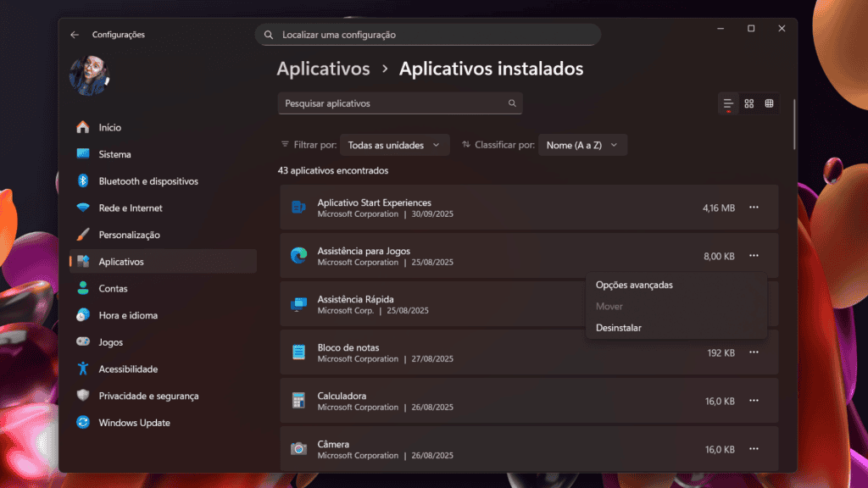The width and height of the screenshot is (868, 488).
Task: Click the user profile picture
Action: pos(88,76)
